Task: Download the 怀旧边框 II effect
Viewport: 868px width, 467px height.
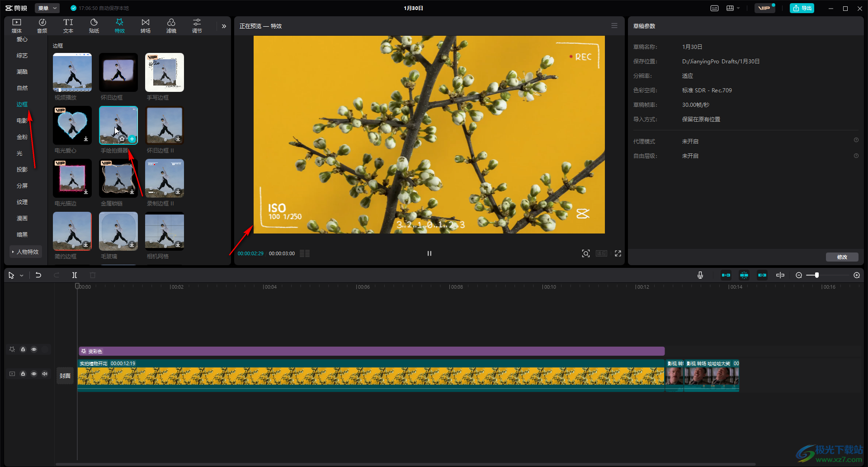Action: coord(178,139)
